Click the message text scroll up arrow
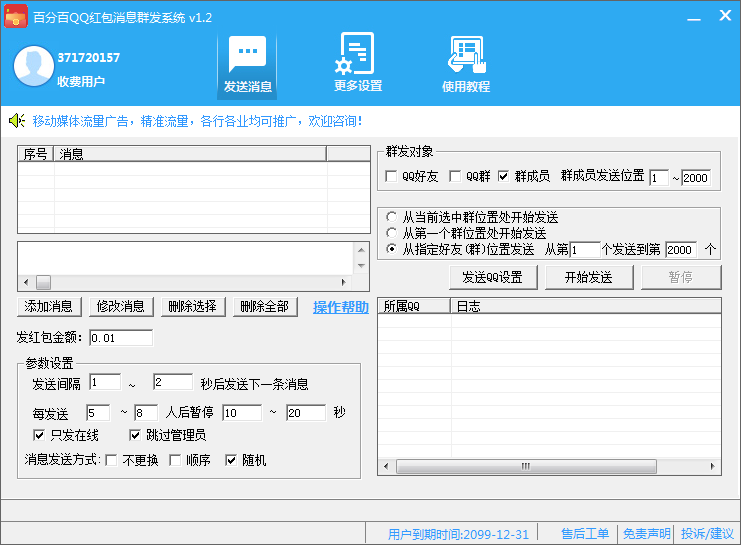 [x=362, y=250]
